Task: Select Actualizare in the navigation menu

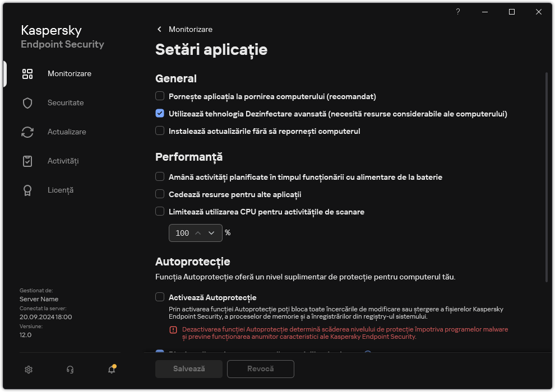Action: 67,132
